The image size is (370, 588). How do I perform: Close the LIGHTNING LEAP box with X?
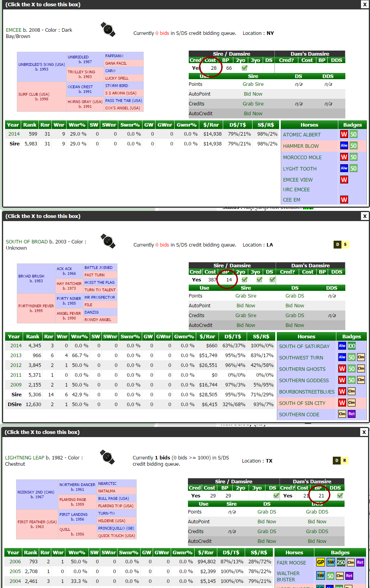364,432
